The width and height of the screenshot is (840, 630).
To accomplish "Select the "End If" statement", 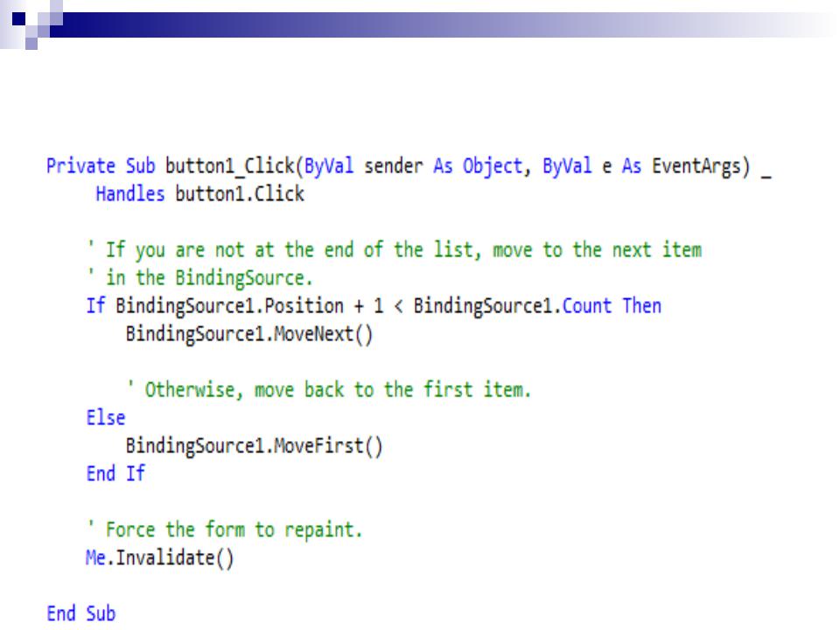I will pos(115,473).
